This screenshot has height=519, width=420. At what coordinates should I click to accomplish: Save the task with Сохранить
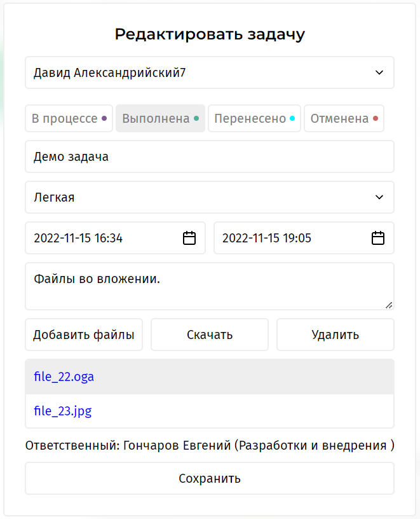point(210,478)
